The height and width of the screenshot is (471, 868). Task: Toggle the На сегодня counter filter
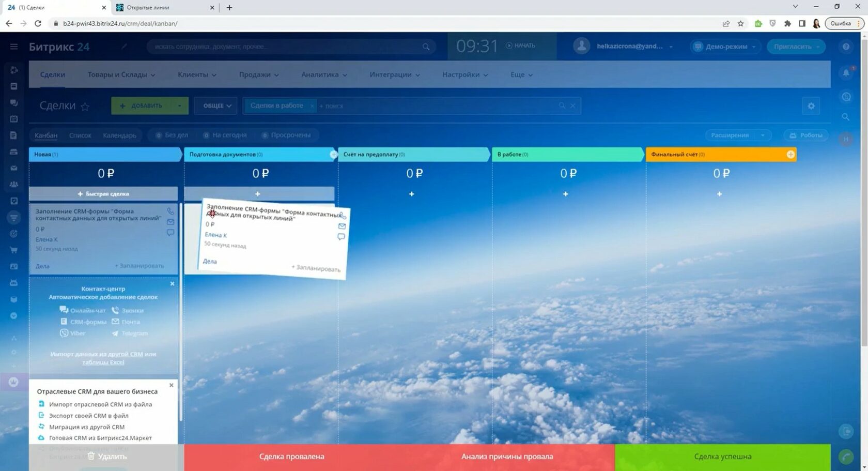(x=225, y=135)
